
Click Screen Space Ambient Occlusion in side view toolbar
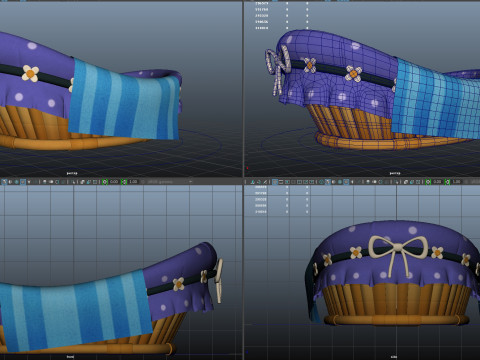369,182
